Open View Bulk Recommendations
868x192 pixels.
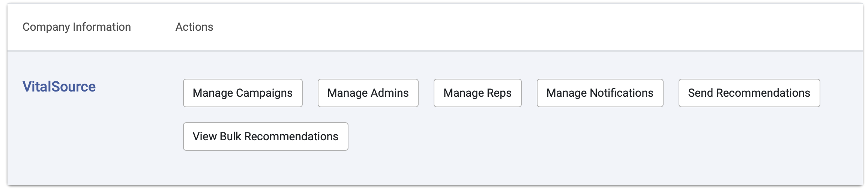tap(266, 136)
